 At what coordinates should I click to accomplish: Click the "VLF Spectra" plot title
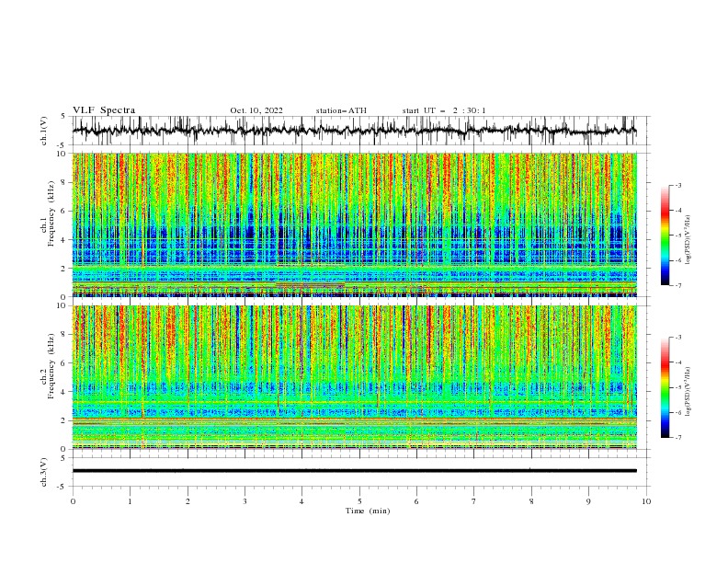(104, 110)
